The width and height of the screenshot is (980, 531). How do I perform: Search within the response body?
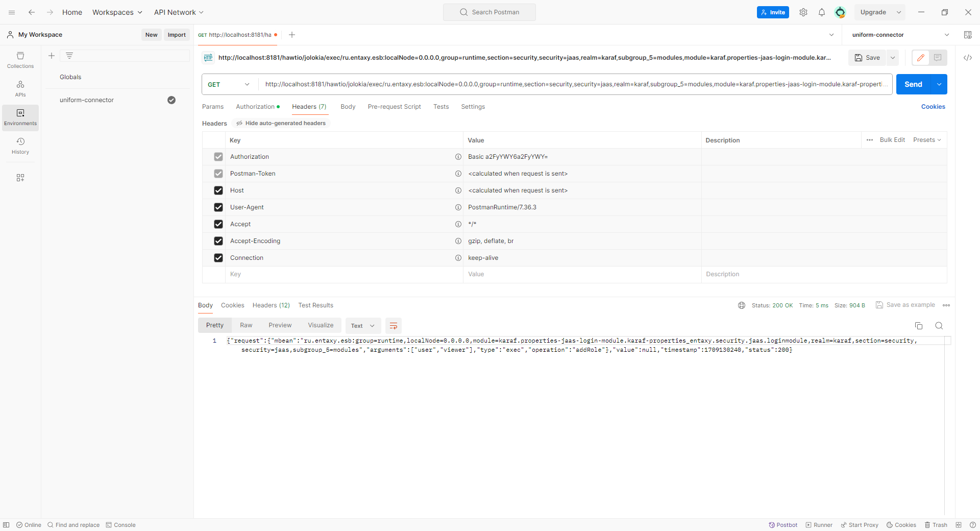click(x=939, y=326)
